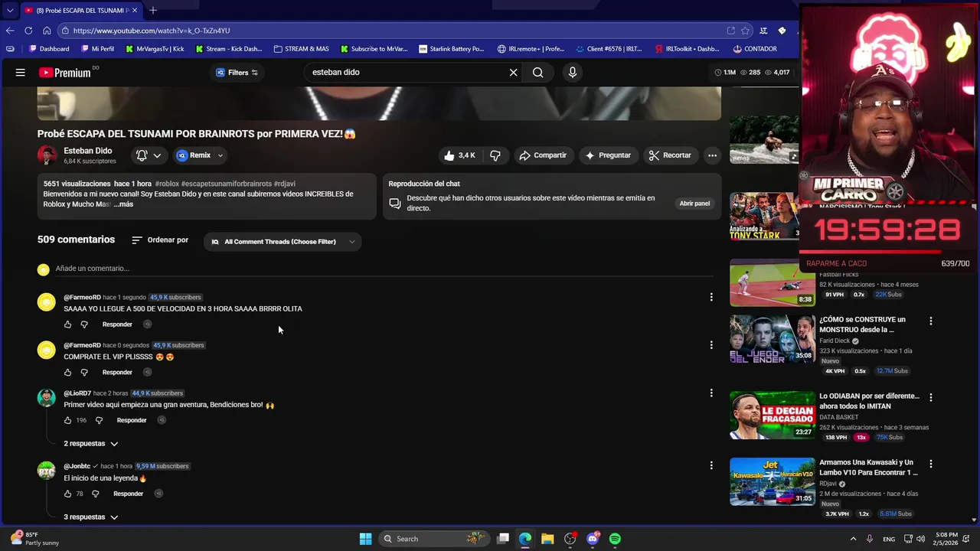Start voice search with microphone
Viewport: 980px width, 551px height.
pyautogui.click(x=572, y=73)
